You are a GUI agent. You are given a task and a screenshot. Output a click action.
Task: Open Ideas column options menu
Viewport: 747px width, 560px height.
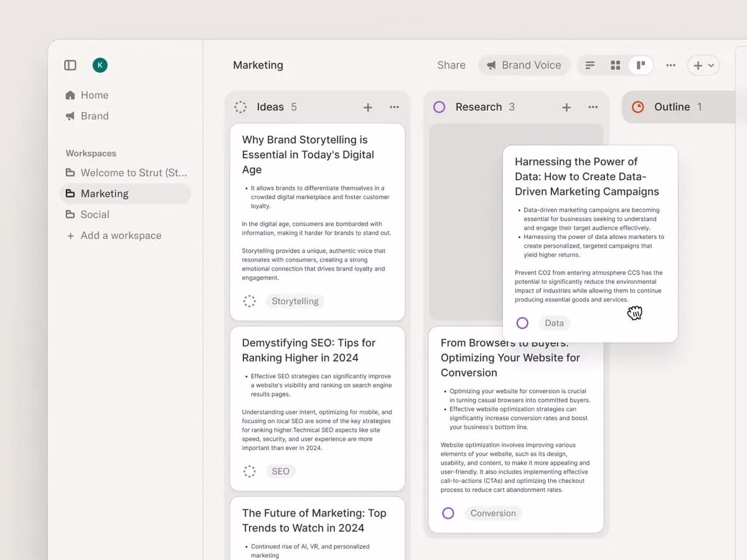394,108
